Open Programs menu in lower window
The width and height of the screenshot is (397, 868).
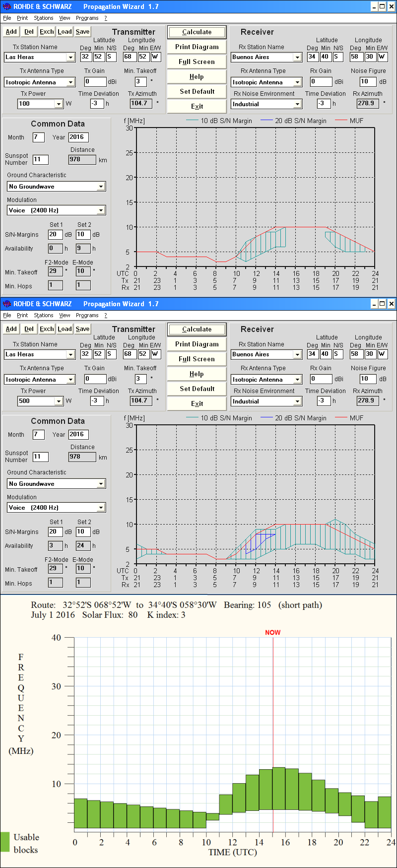click(87, 315)
